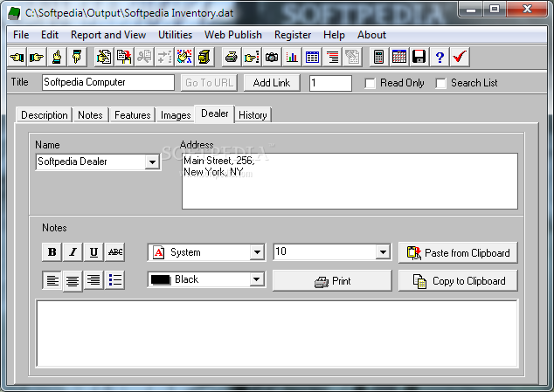Toggle italic formatting in Notes
The width and height of the screenshot is (554, 392).
pos(73,252)
